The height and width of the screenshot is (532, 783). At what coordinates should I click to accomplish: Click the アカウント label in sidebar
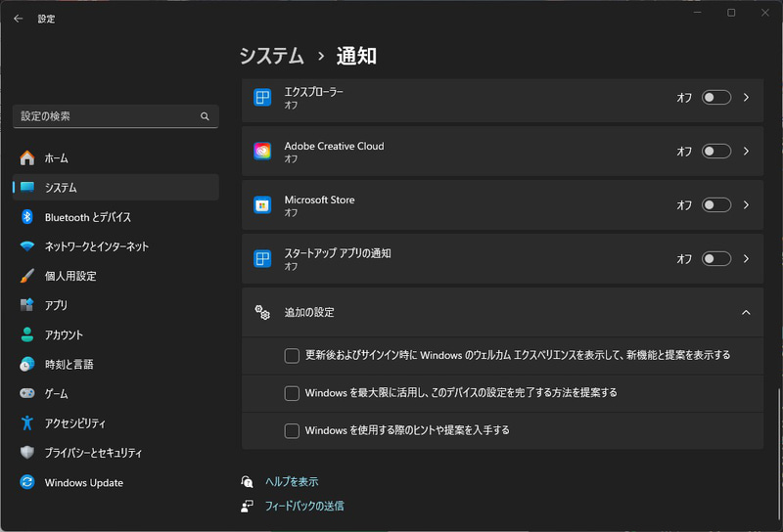64,334
